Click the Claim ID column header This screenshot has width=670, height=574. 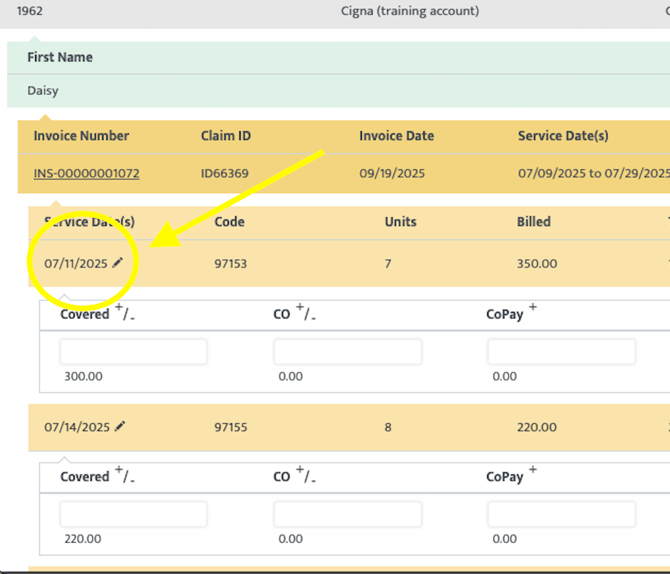225,136
